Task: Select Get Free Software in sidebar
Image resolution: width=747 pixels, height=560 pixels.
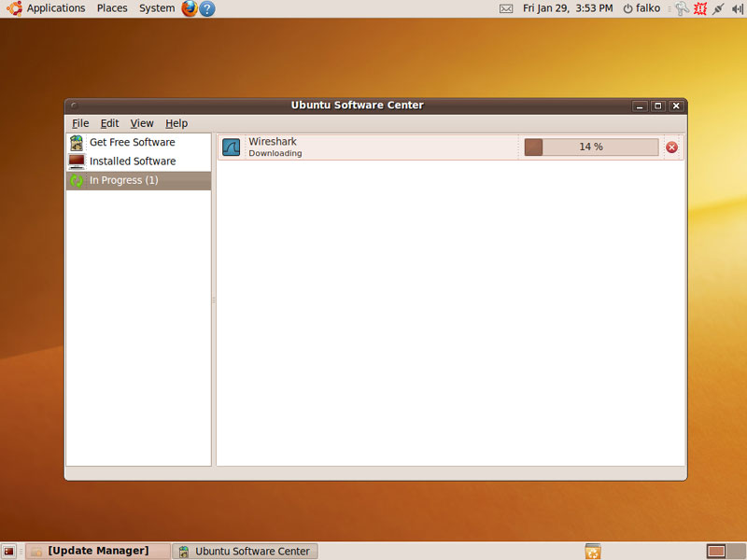Action: click(132, 143)
